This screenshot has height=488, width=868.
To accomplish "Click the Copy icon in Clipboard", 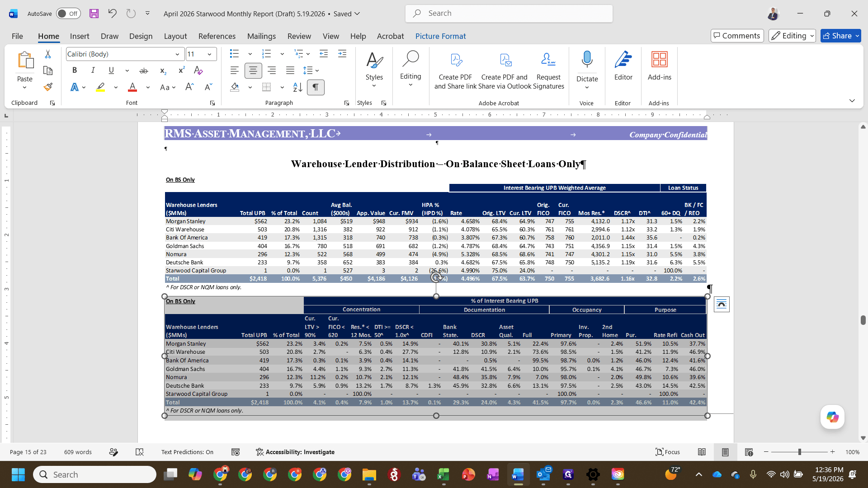I will point(48,70).
